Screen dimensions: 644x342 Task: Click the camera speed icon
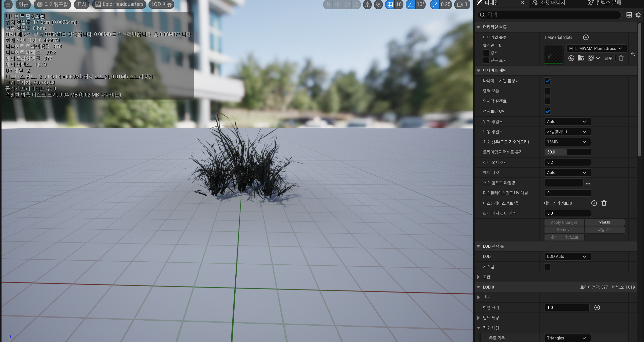click(x=460, y=5)
